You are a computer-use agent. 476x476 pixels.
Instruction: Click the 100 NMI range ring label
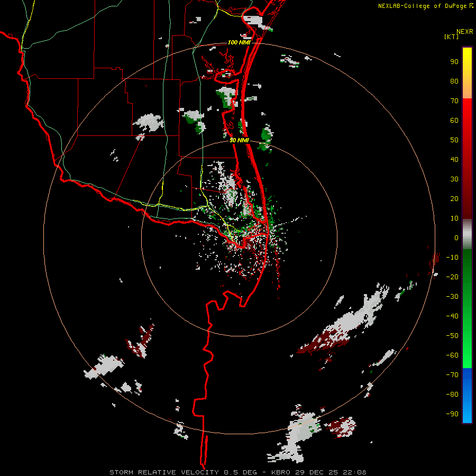(239, 42)
